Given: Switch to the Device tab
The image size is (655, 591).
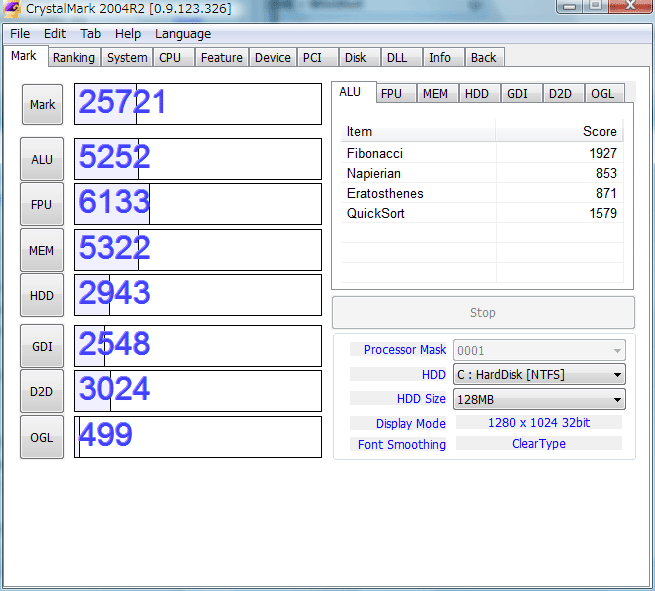Looking at the screenshot, I should pyautogui.click(x=273, y=58).
